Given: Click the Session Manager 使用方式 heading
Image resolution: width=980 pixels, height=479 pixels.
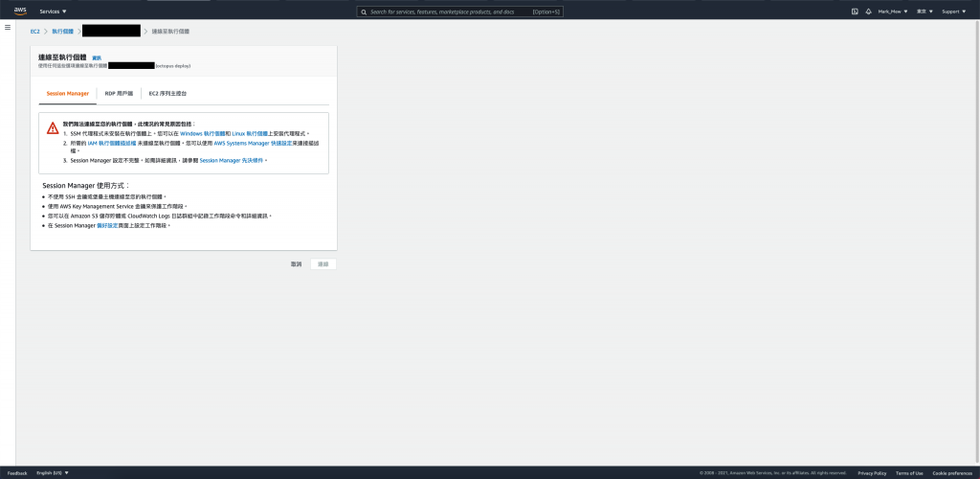Looking at the screenshot, I should 85,186.
